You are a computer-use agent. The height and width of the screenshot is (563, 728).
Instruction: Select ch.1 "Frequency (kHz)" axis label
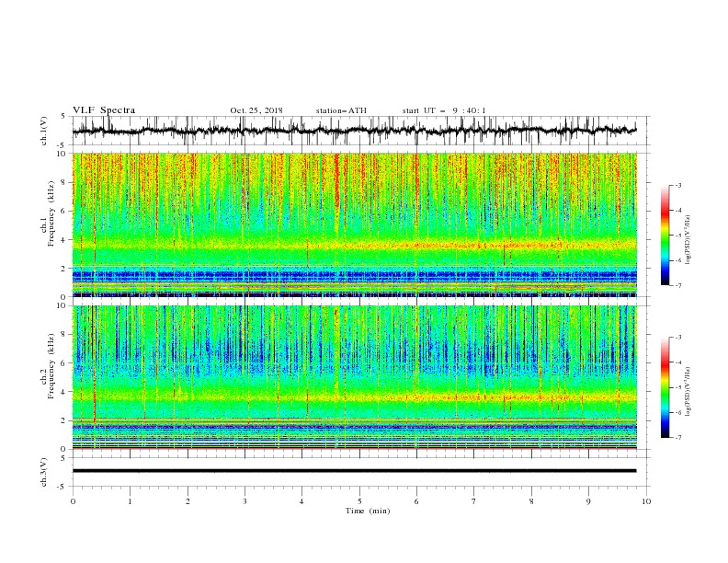point(51,214)
